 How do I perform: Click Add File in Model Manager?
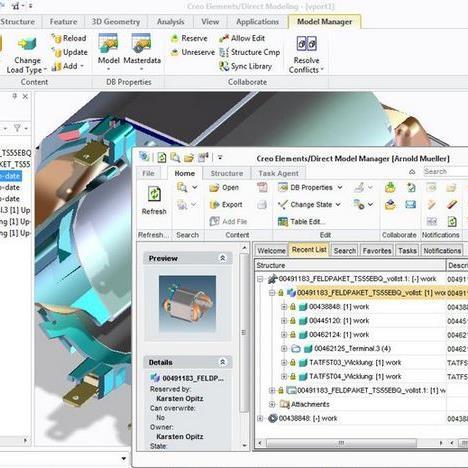click(228, 221)
